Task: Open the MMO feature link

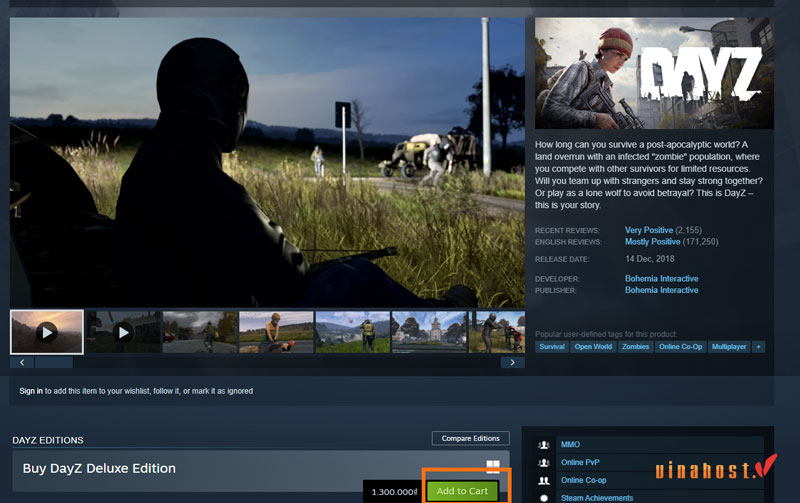Action: click(570, 444)
